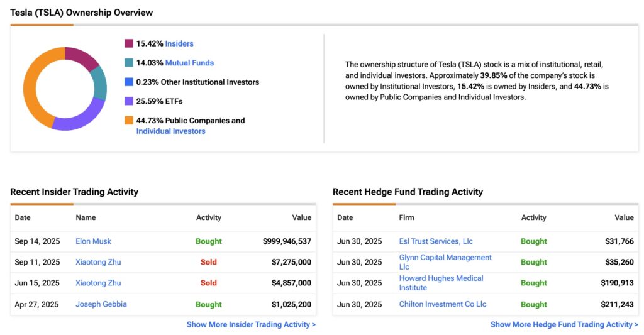This screenshot has width=644, height=335.
Task: Show More Insider Trading Activity
Action: coord(251,325)
